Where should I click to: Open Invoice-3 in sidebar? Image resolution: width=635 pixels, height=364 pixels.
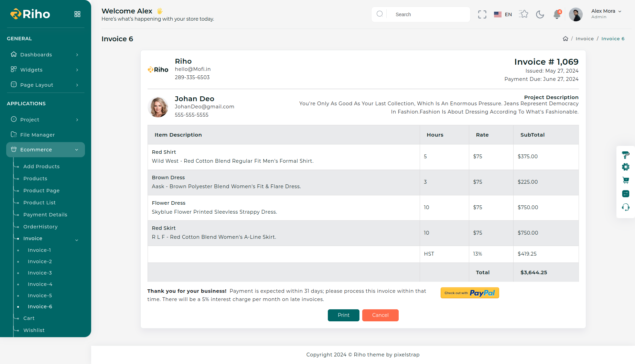[40, 273]
